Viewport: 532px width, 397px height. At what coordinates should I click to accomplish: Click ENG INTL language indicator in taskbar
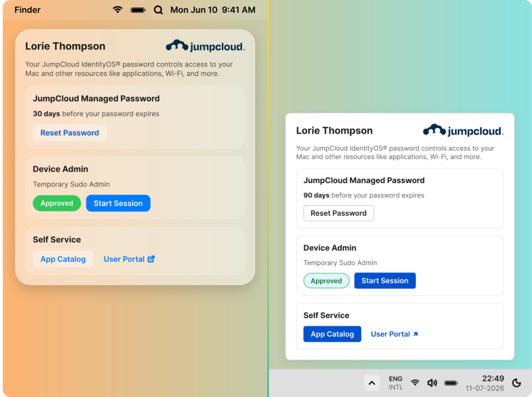(395, 383)
